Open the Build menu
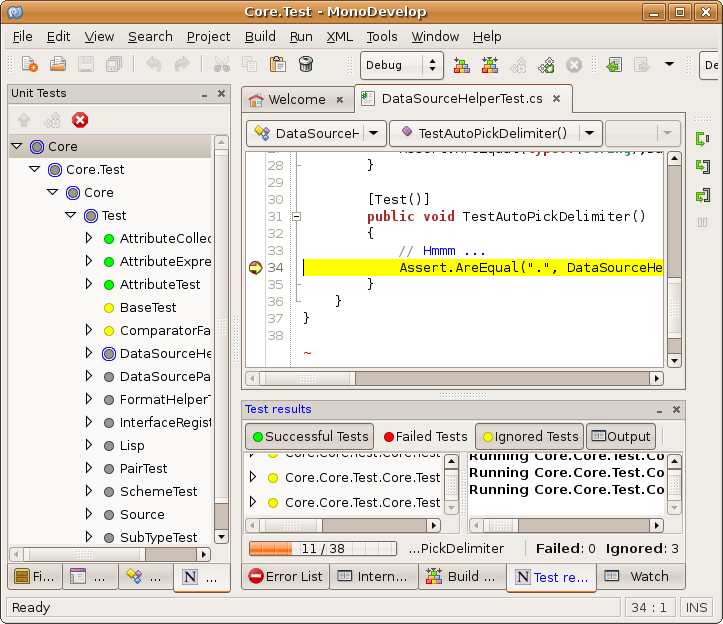This screenshot has height=624, width=723. [x=260, y=36]
